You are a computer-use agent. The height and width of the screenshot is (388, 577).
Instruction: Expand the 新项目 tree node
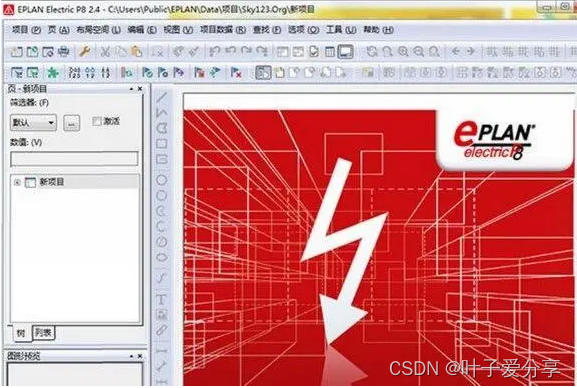[x=17, y=182]
